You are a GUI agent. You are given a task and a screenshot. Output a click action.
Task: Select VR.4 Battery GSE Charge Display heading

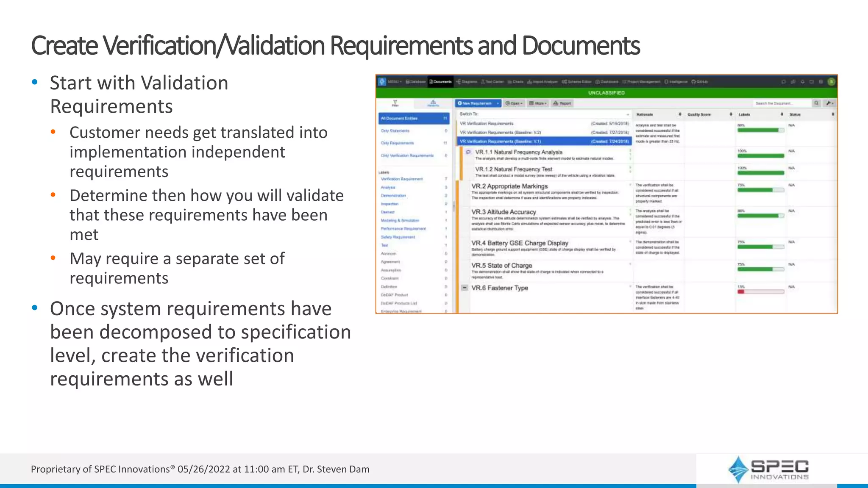tap(520, 243)
